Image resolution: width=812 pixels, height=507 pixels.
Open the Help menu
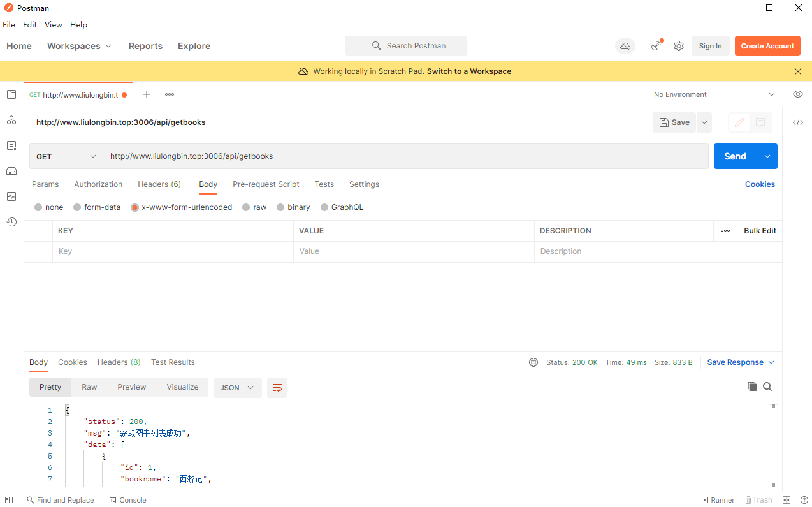point(78,25)
